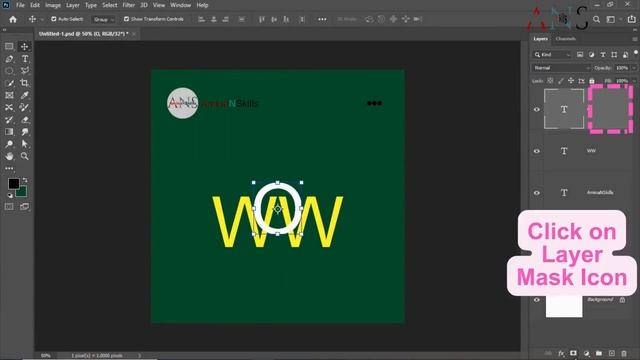Open the Normal blend mode dropdown

tap(561, 68)
